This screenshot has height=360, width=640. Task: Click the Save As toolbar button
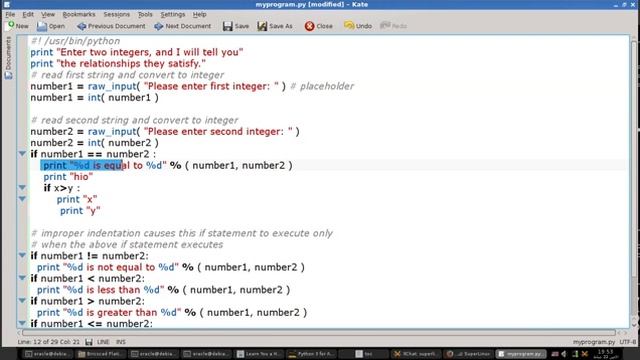click(275, 26)
